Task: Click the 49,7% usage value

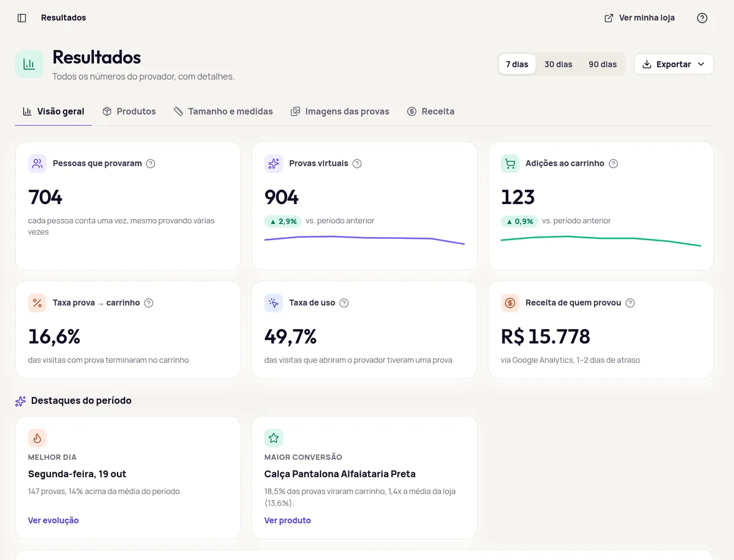Action: [x=290, y=337]
